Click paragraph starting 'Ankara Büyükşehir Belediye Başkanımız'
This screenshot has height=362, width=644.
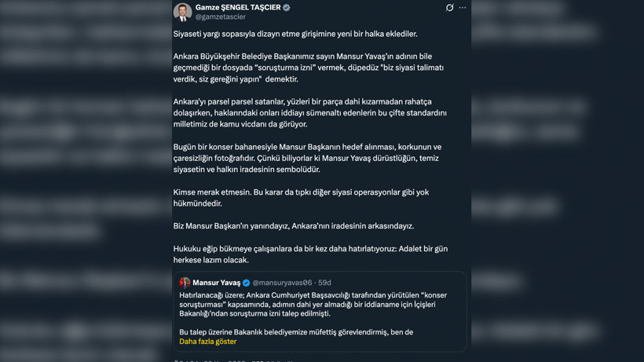tap(309, 68)
